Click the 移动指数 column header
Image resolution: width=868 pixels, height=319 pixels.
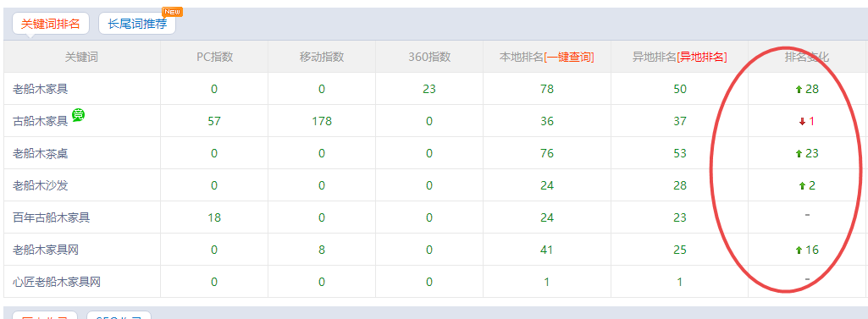coord(322,57)
